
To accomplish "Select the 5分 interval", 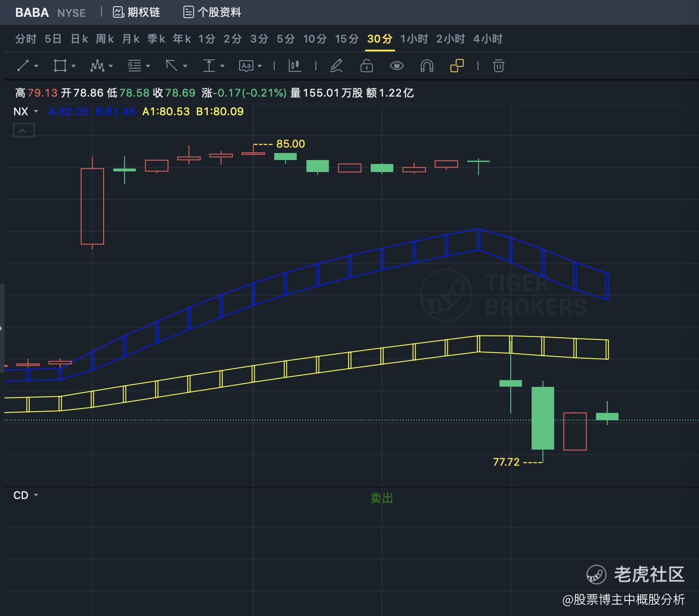I will click(x=286, y=39).
